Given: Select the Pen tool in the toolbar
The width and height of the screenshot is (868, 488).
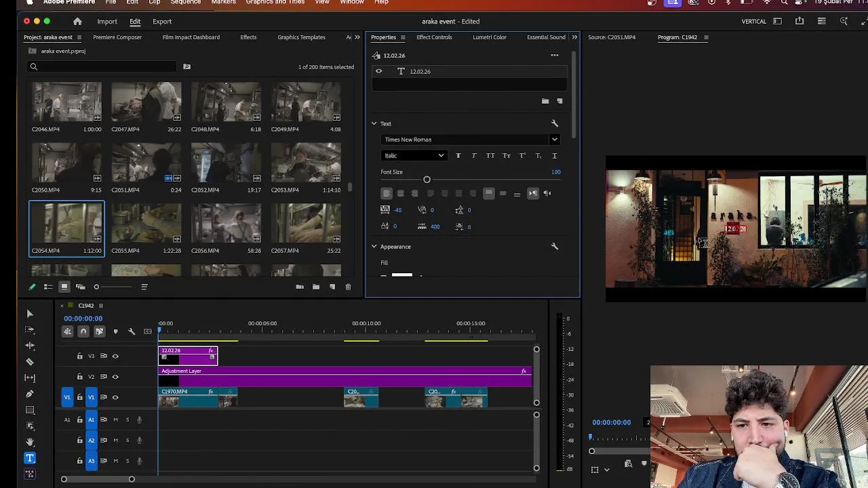Looking at the screenshot, I should 30,394.
